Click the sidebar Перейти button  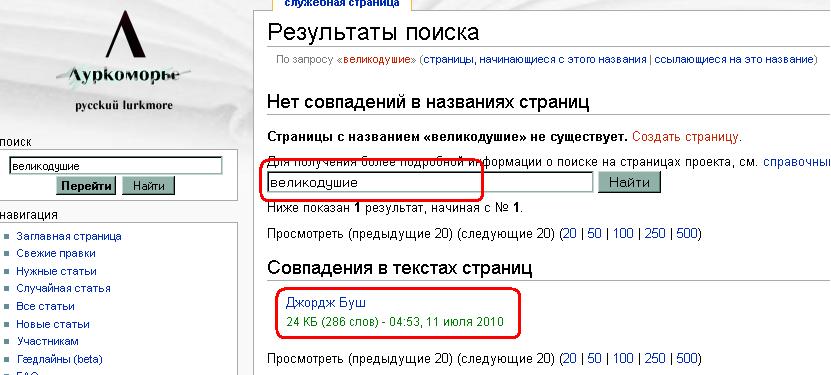pyautogui.click(x=86, y=186)
